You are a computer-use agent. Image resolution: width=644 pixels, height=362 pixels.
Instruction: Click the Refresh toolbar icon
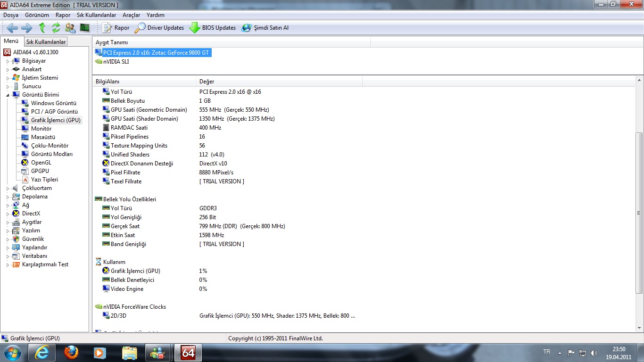point(56,28)
